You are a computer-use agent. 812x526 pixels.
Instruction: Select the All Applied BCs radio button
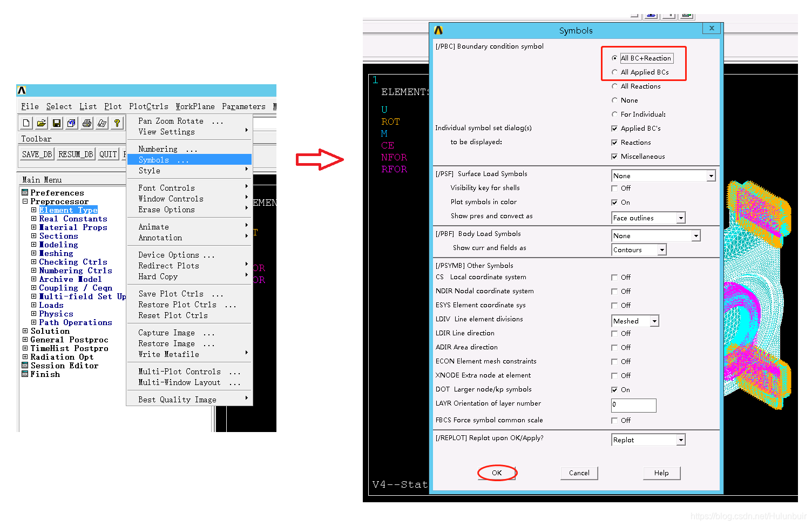click(x=614, y=72)
